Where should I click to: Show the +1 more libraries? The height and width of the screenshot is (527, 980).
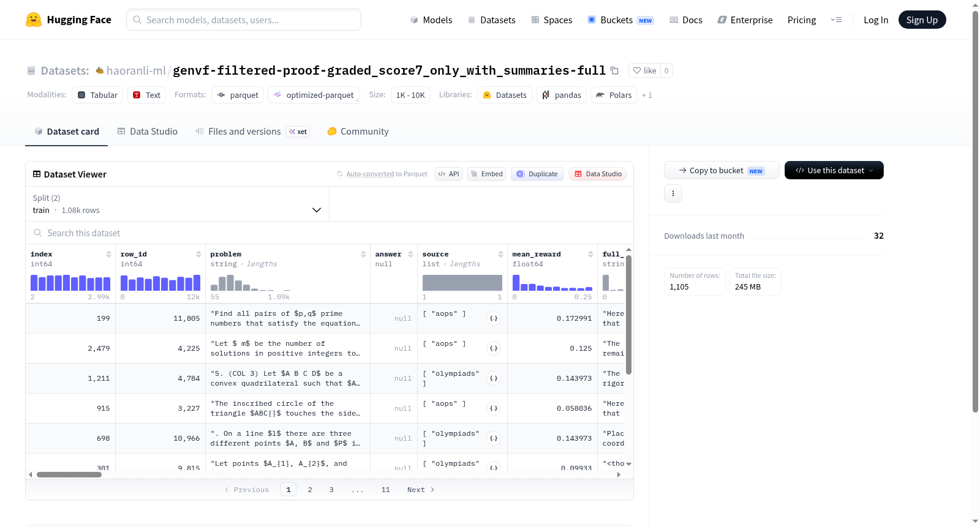coord(647,95)
